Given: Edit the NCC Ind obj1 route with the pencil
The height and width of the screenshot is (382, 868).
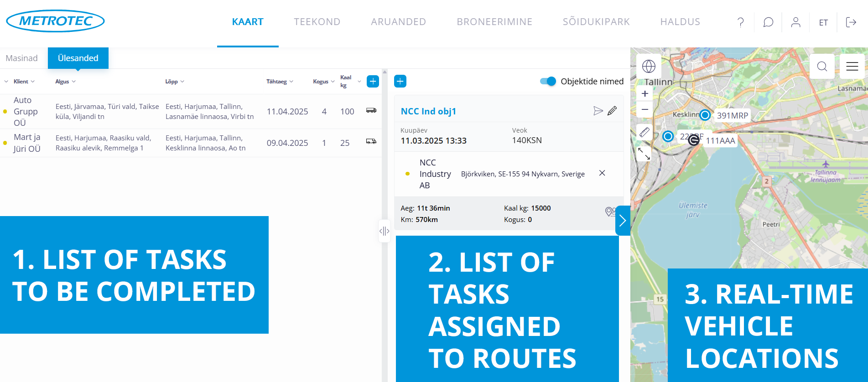Looking at the screenshot, I should pos(612,111).
